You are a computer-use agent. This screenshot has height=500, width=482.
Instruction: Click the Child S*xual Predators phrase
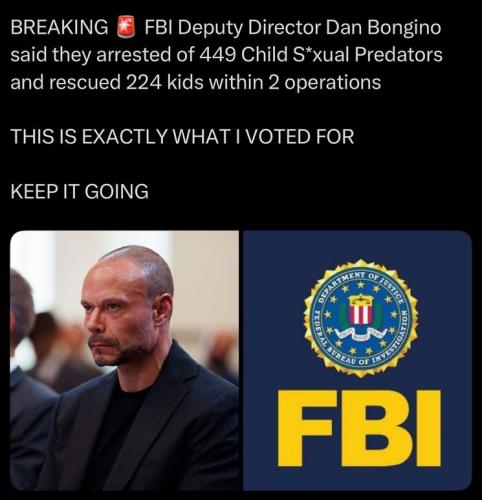point(342,55)
